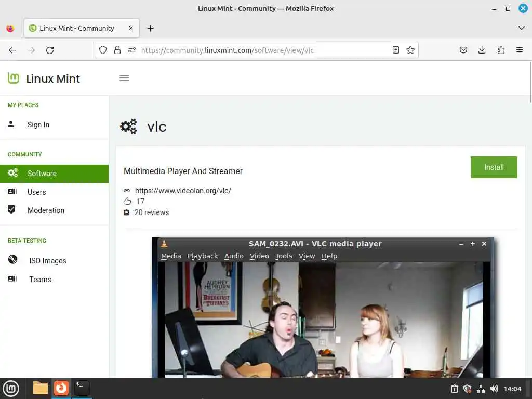Screen dimensions: 532x399
Task: Go back using the browser back arrow
Action: [12, 50]
